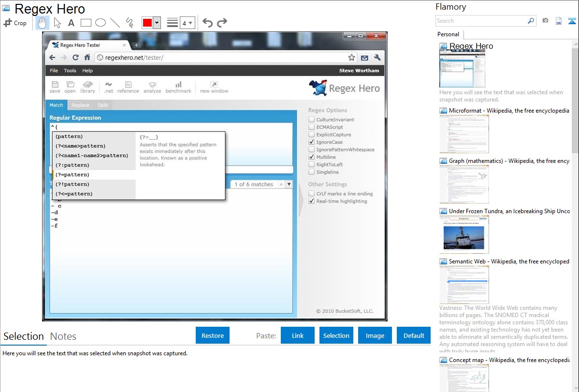Open the line width 4 dropdown

[187, 23]
